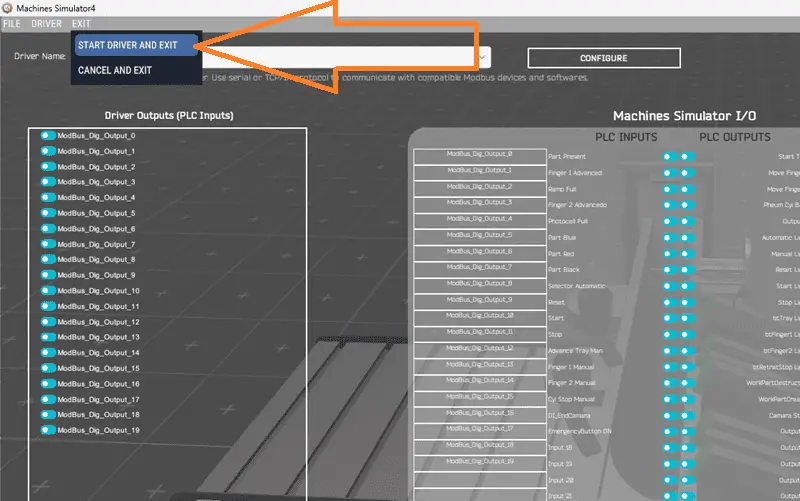Click the Driver Outputs (PLC Inputs) heading
Screen dimensions: 800x501
(169, 115)
